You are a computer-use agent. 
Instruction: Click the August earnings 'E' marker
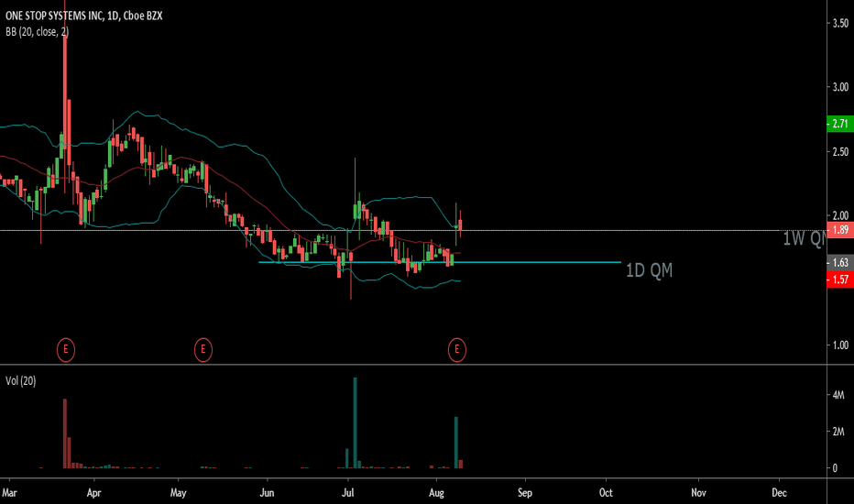(457, 349)
